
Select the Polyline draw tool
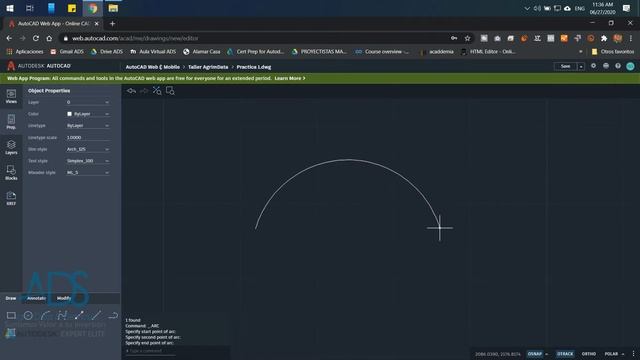62,315
